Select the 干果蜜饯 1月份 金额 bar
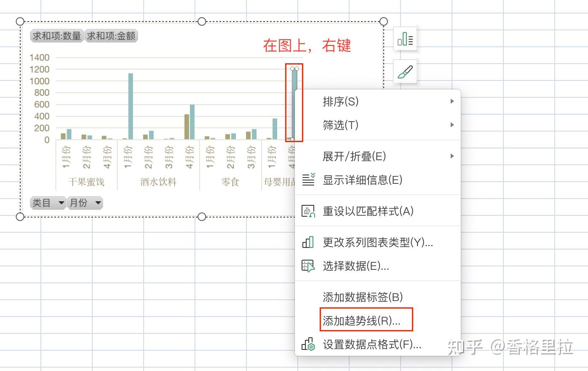The image size is (588, 371). (x=69, y=134)
